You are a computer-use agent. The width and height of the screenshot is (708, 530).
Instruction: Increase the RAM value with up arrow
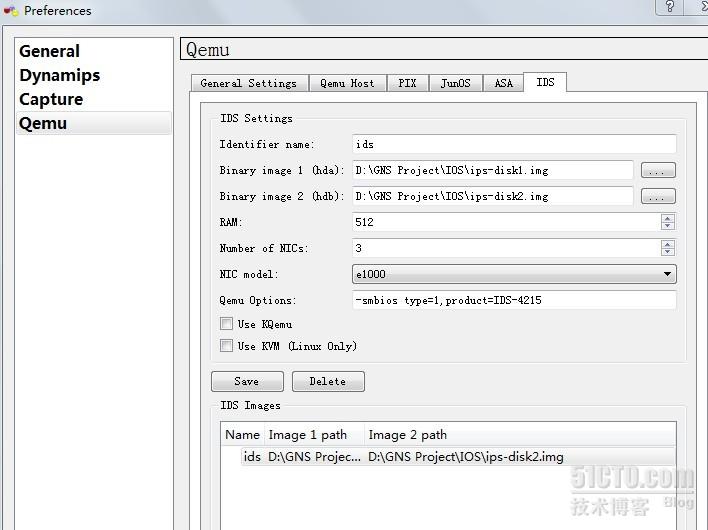pyautogui.click(x=667, y=218)
